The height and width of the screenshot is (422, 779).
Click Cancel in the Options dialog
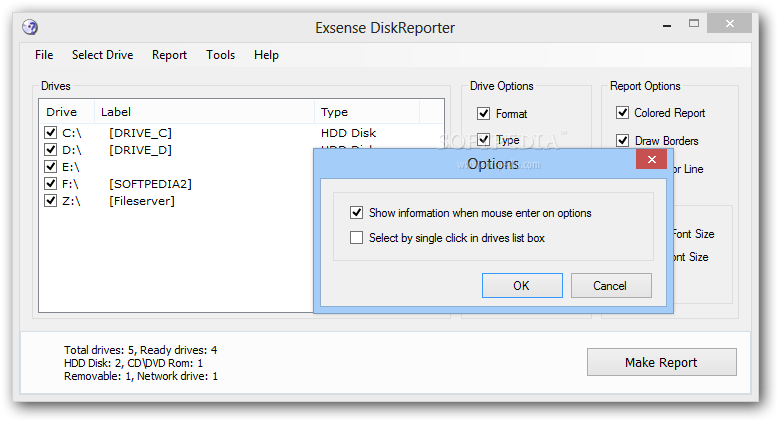tap(611, 285)
